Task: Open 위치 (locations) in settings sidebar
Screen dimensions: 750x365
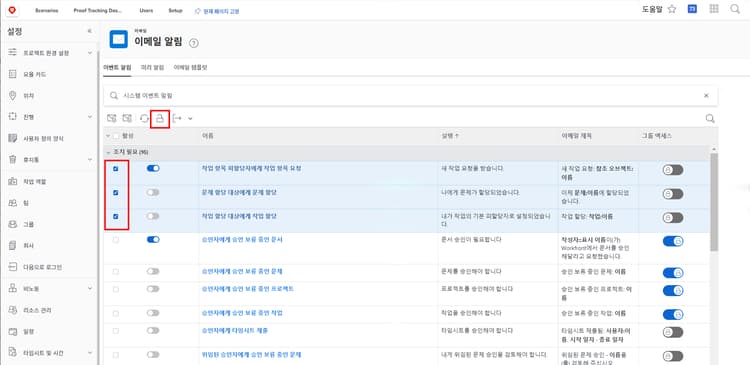Action: tap(29, 96)
